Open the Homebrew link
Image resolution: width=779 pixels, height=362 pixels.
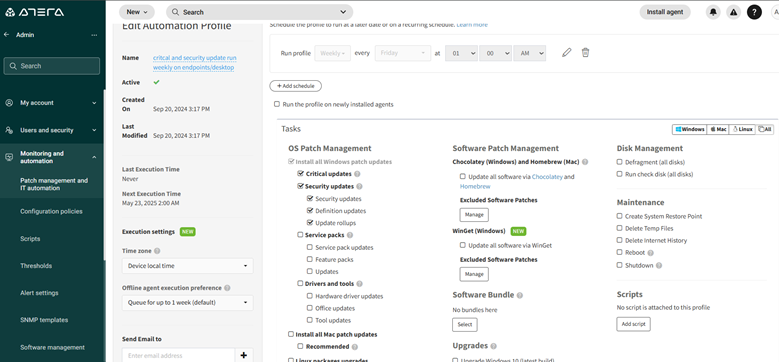pyautogui.click(x=475, y=187)
